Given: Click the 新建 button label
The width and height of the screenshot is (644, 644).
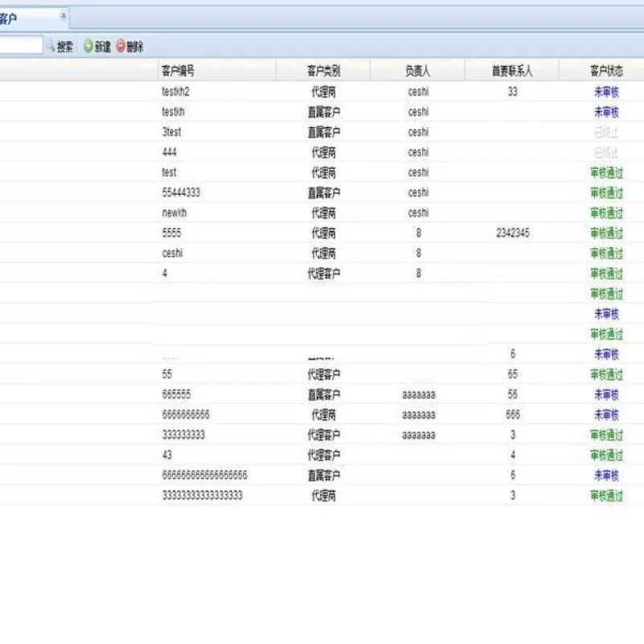Looking at the screenshot, I should [103, 47].
